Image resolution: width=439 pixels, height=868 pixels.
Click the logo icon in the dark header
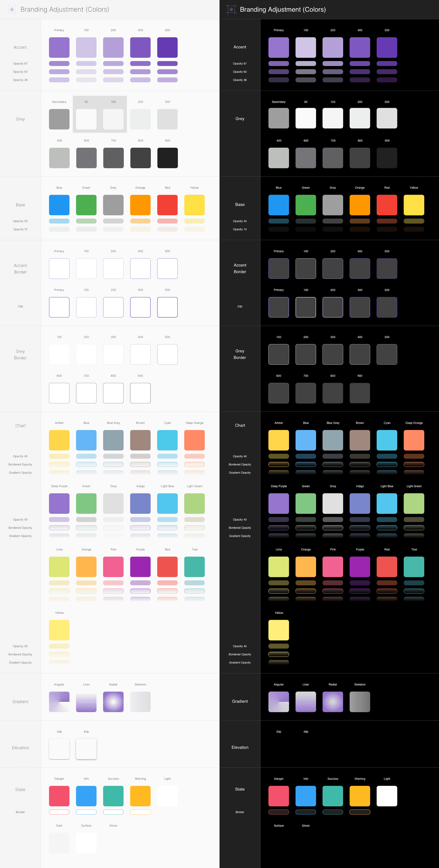tap(231, 9)
